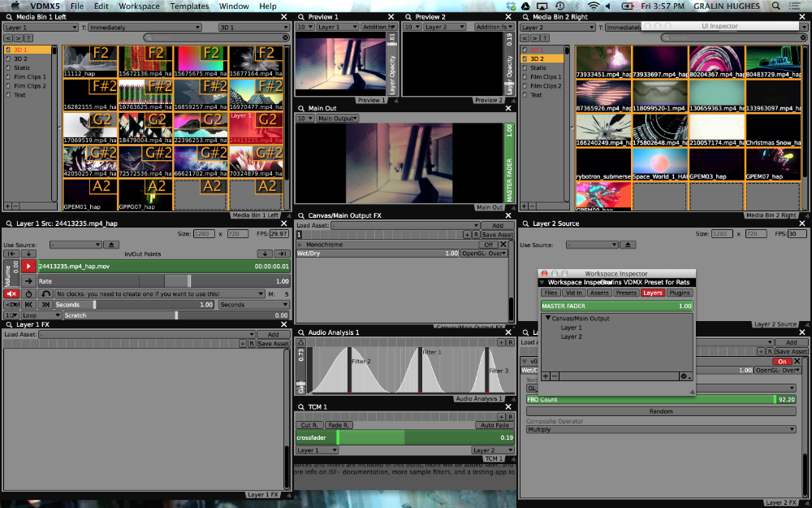Click magnifier icon of Audio Analysis 1
The image size is (812, 508).
pos(301,332)
